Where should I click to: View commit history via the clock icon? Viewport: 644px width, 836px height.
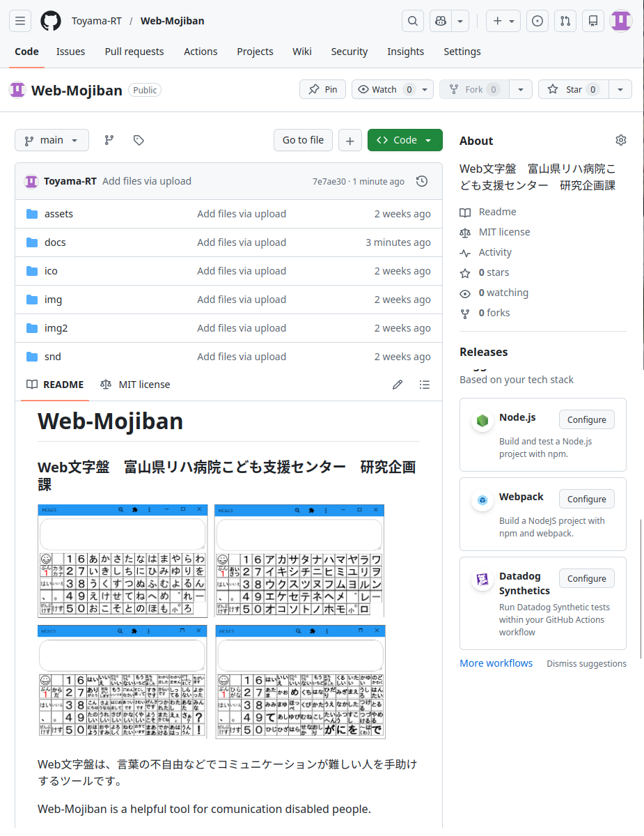[422, 180]
